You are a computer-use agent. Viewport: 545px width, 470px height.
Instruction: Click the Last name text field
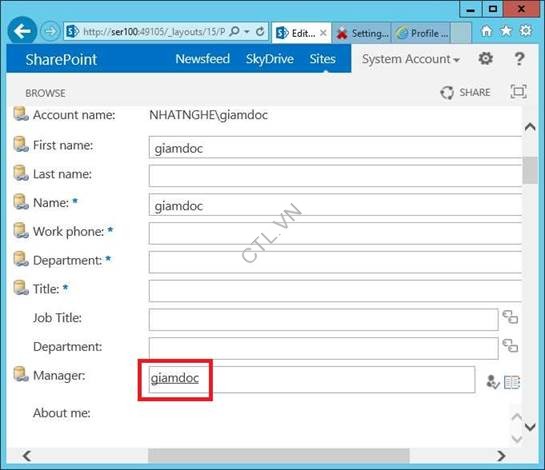tap(335, 176)
